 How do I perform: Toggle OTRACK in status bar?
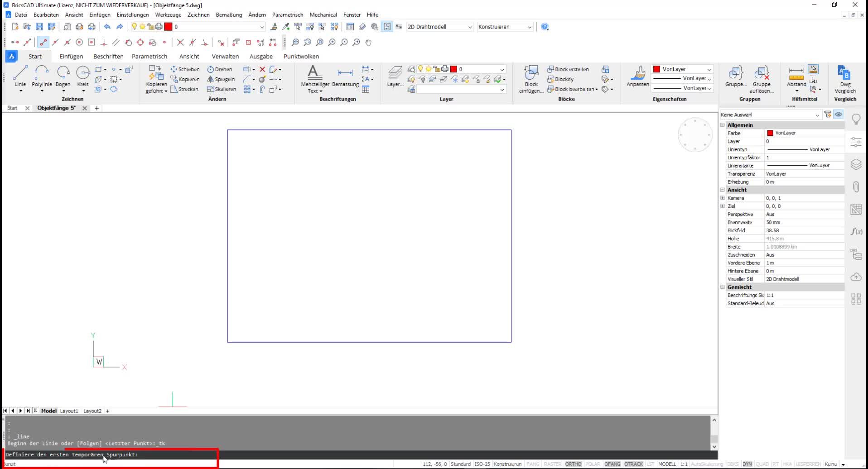point(633,464)
